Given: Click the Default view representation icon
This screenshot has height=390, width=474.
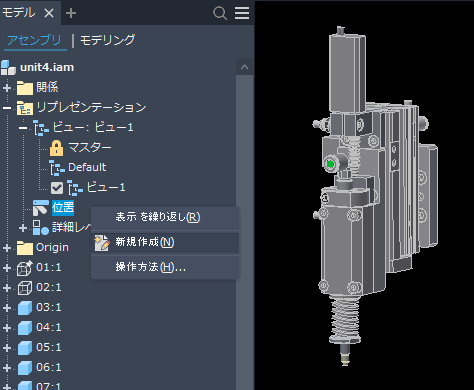Looking at the screenshot, I should (x=57, y=168).
